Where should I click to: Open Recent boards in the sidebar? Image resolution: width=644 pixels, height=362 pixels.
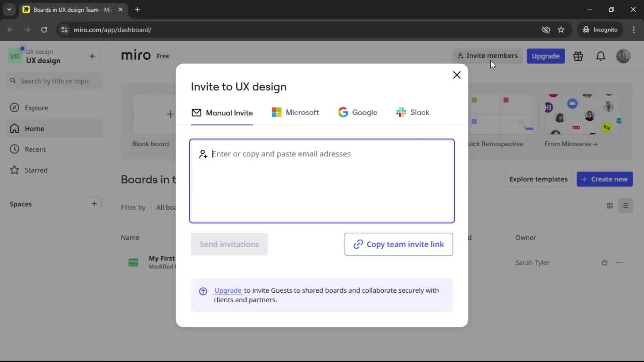coord(55,149)
